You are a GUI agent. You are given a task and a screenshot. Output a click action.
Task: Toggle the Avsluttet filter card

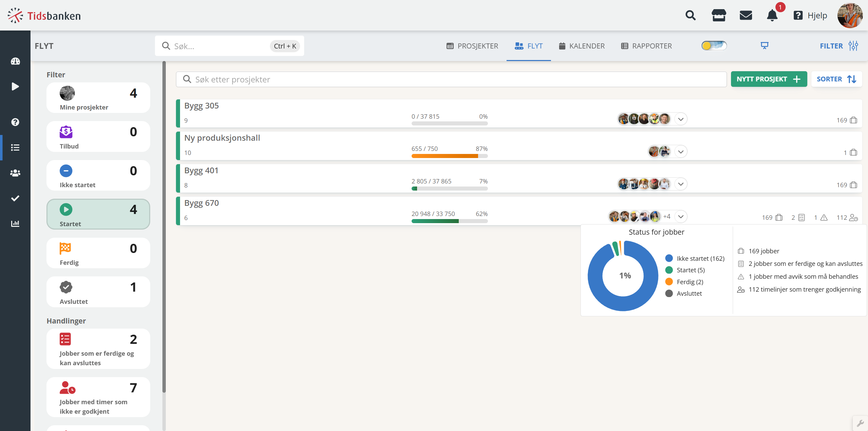(98, 292)
